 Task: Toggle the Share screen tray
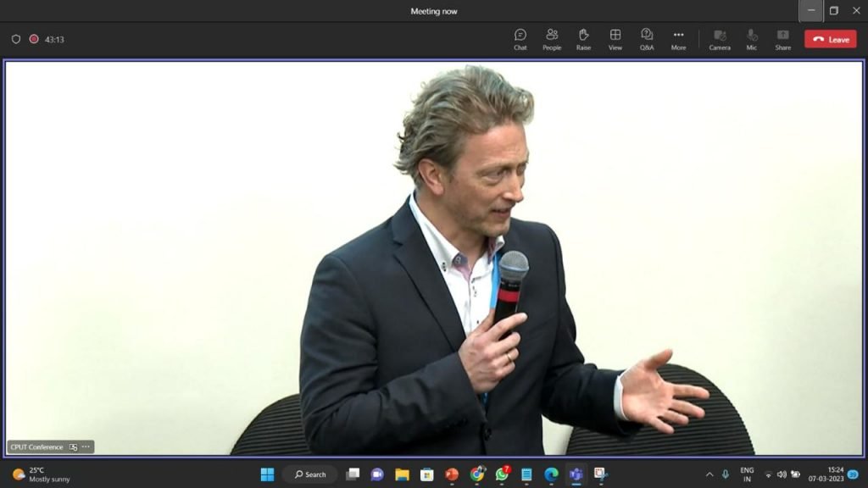coord(782,39)
